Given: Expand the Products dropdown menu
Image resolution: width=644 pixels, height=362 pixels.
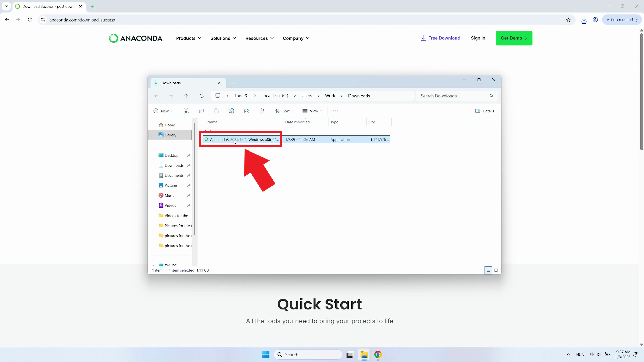Looking at the screenshot, I should [x=189, y=38].
